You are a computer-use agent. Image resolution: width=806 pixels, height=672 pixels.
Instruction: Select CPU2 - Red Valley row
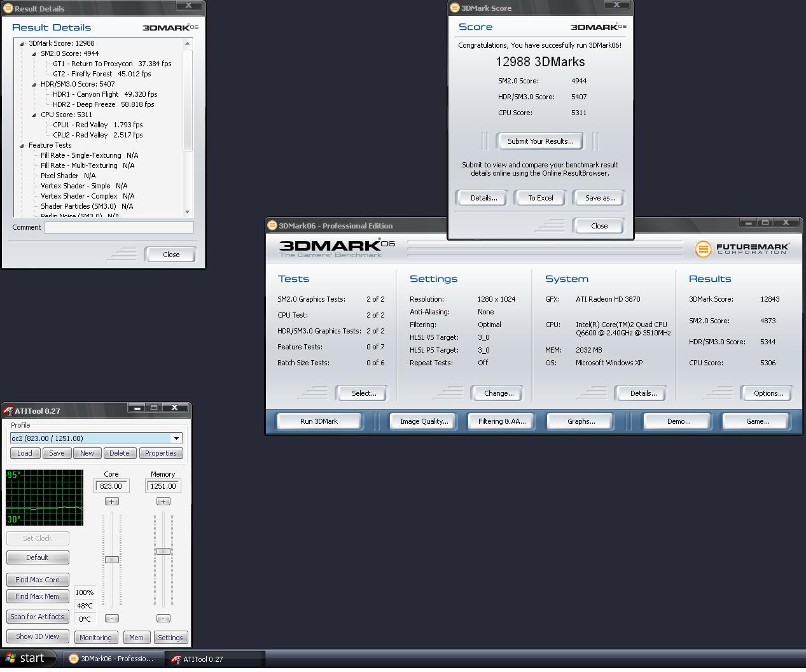tap(97, 135)
